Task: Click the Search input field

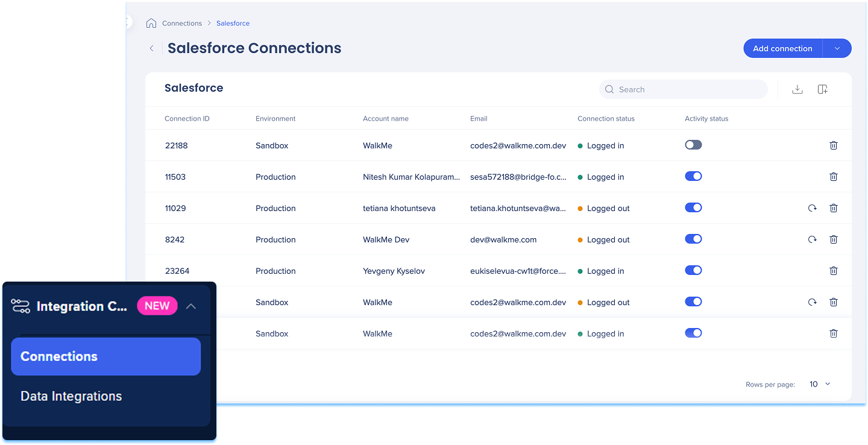Action: pos(684,89)
